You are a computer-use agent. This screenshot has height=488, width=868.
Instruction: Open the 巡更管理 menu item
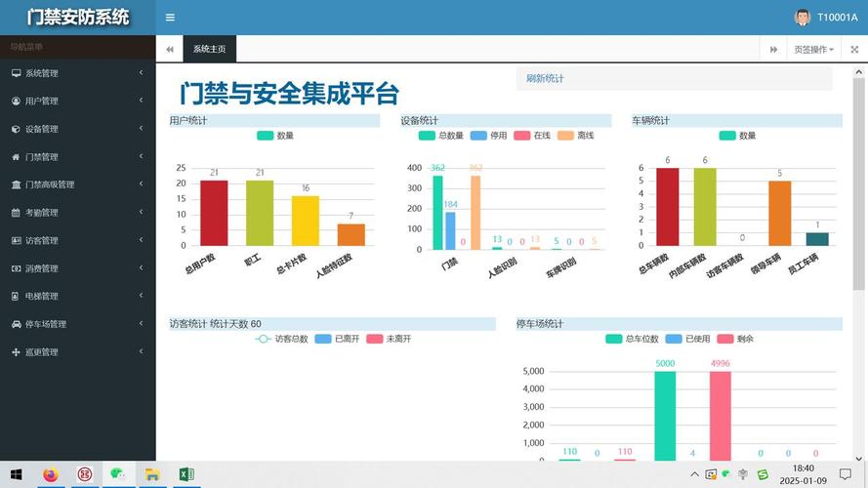point(77,352)
